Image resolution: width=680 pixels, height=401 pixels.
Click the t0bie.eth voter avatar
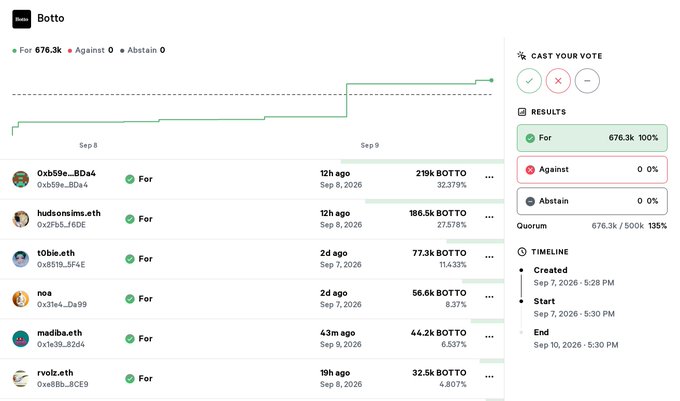[20, 259]
